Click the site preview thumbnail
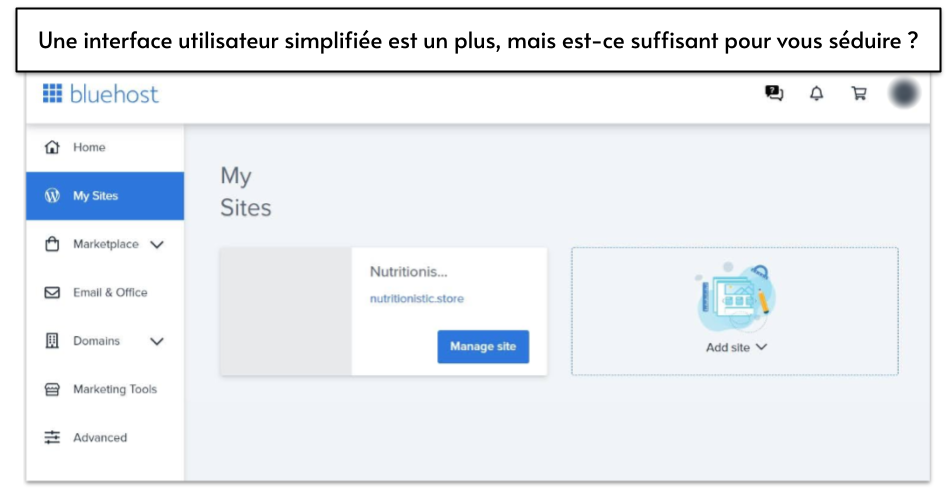This screenshot has height=489, width=950. [x=285, y=311]
